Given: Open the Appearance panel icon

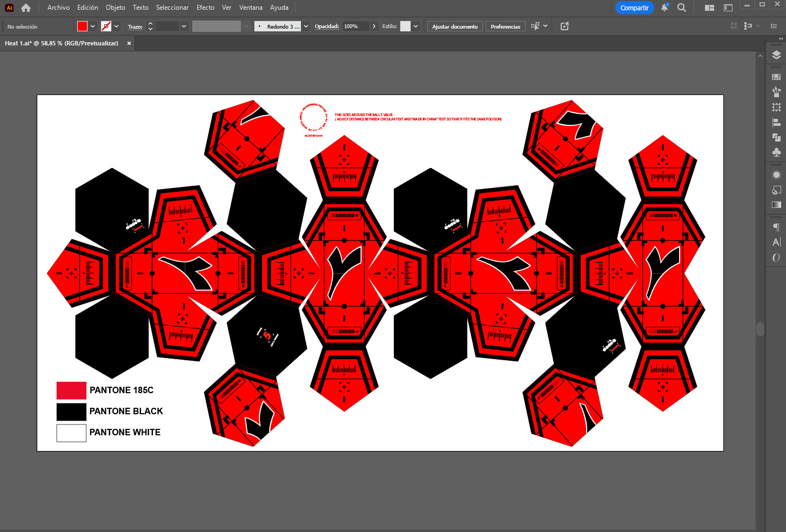Looking at the screenshot, I should click(776, 175).
